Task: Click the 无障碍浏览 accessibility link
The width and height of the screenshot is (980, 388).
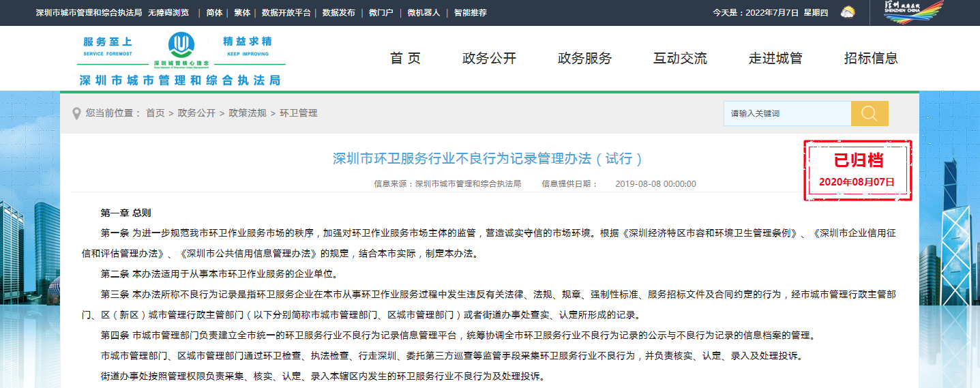Action: [x=168, y=13]
